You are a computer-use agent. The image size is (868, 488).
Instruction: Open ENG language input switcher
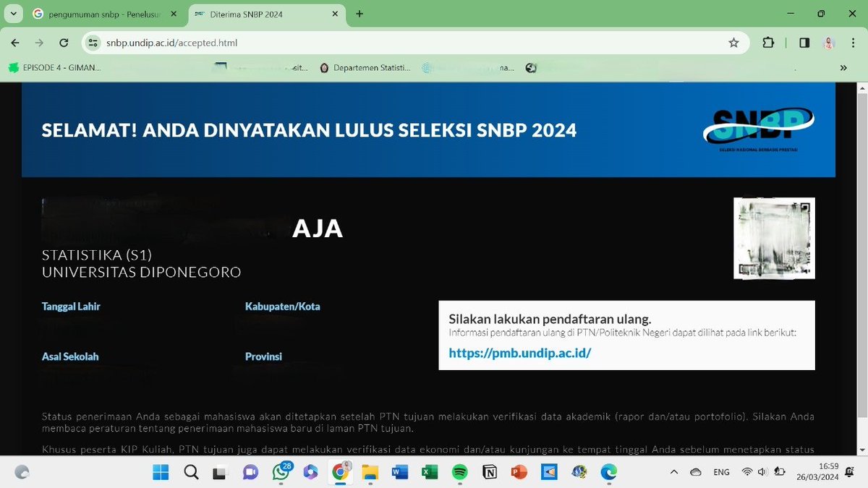click(721, 472)
